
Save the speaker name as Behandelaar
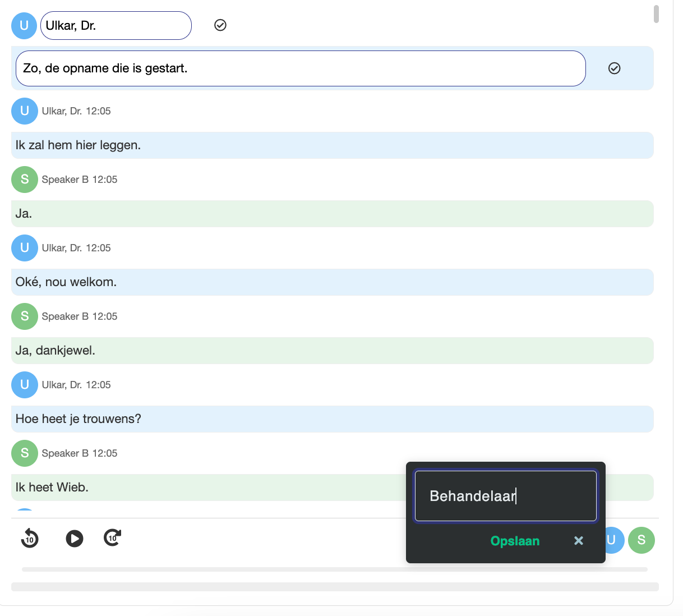[515, 541]
